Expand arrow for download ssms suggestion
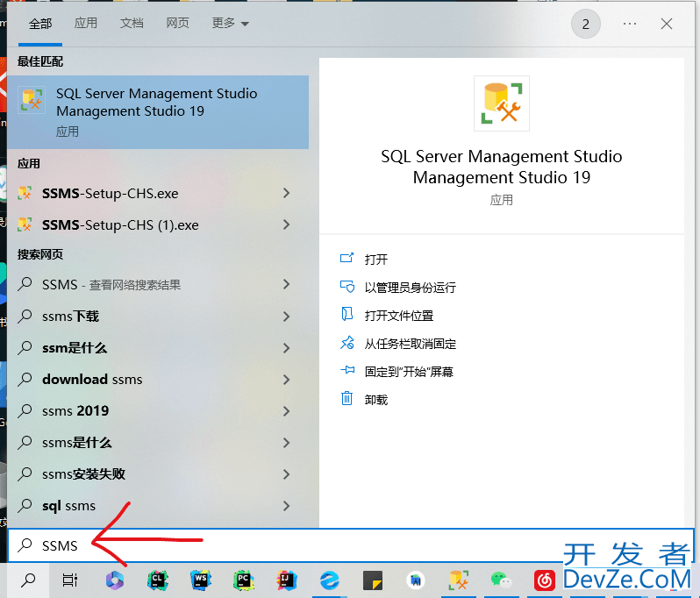This screenshot has height=598, width=700. (286, 380)
